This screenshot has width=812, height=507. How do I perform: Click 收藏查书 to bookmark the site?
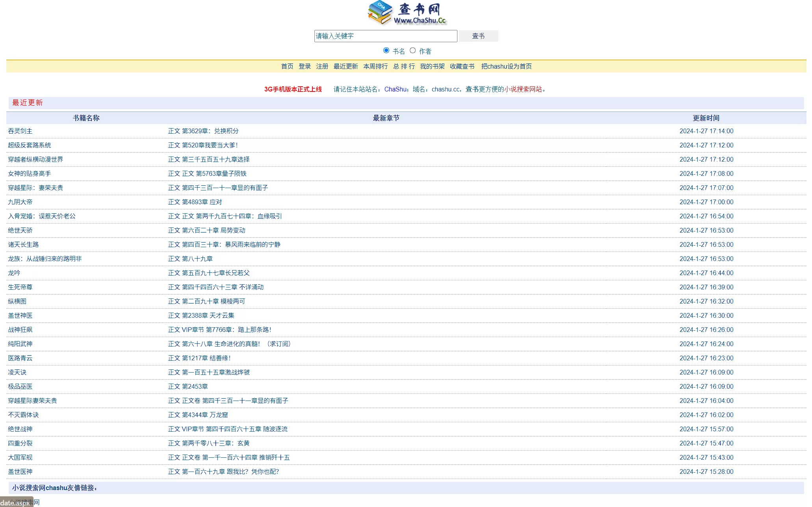[462, 66]
